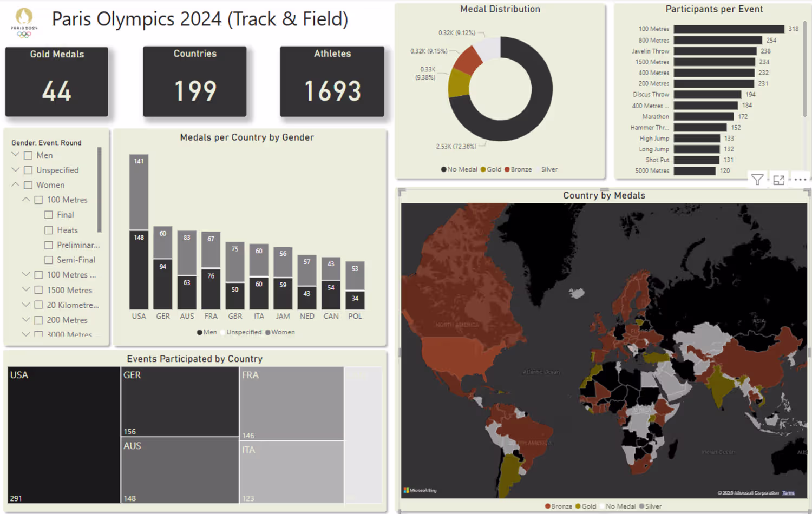This screenshot has width=812, height=514.
Task: Click the Men legend marker in the gender chart
Action: point(200,332)
